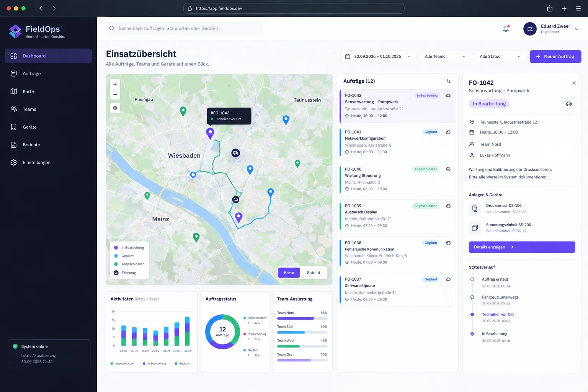Click the EZ user avatar

coord(530,29)
